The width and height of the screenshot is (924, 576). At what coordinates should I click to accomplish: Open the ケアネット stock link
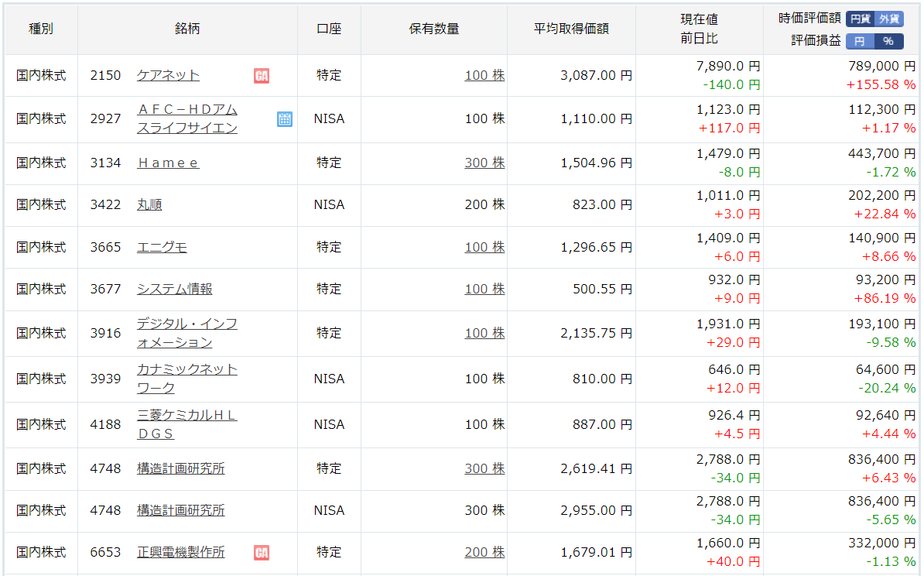[168, 75]
